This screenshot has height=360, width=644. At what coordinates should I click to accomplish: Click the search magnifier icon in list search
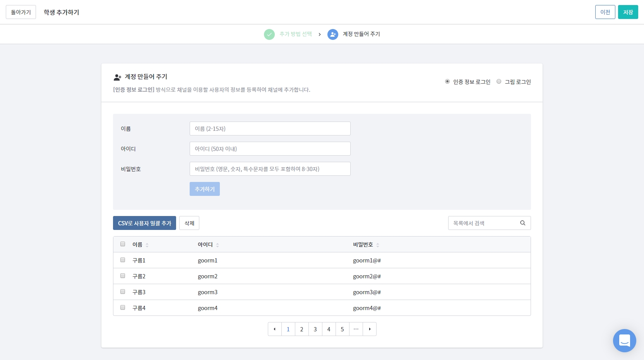pos(522,223)
